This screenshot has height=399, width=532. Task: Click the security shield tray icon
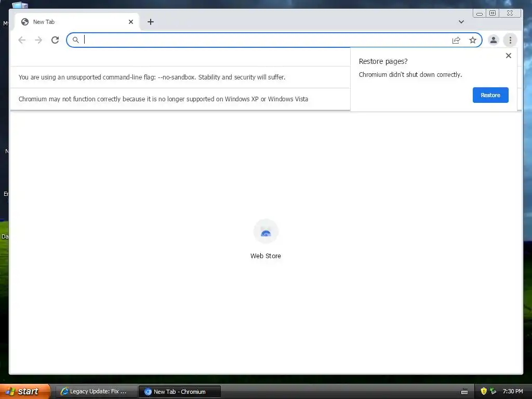click(484, 391)
